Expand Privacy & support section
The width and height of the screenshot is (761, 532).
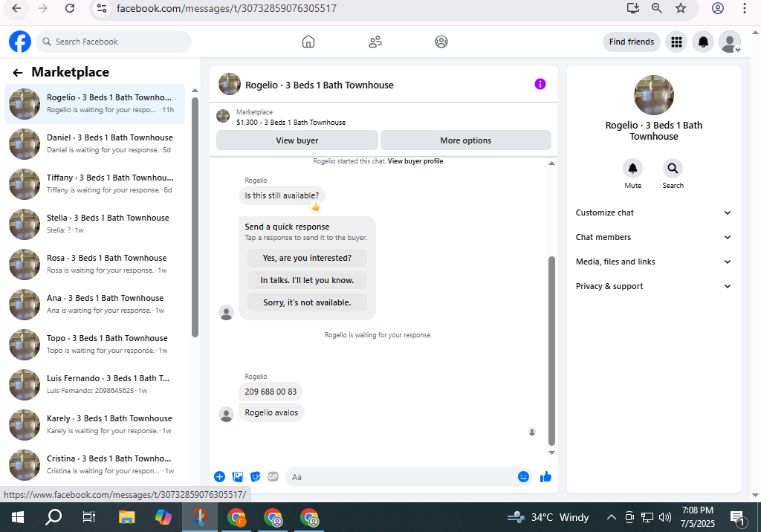654,286
